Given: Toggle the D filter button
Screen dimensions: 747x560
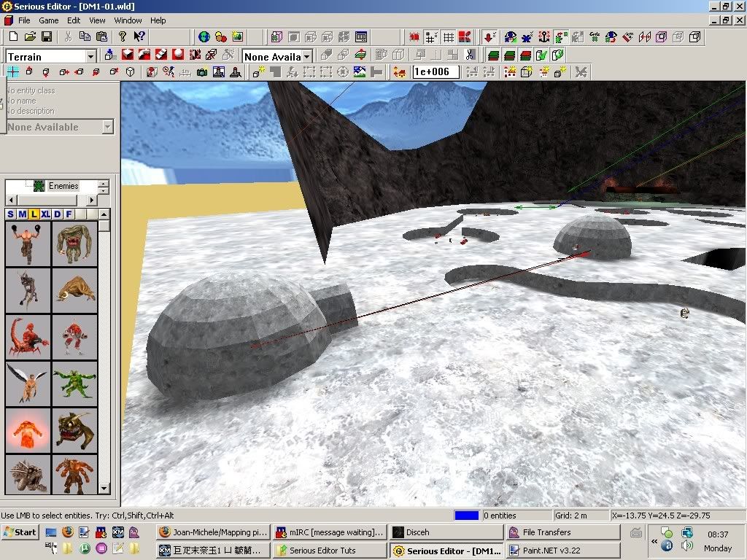Looking at the screenshot, I should 57,214.
